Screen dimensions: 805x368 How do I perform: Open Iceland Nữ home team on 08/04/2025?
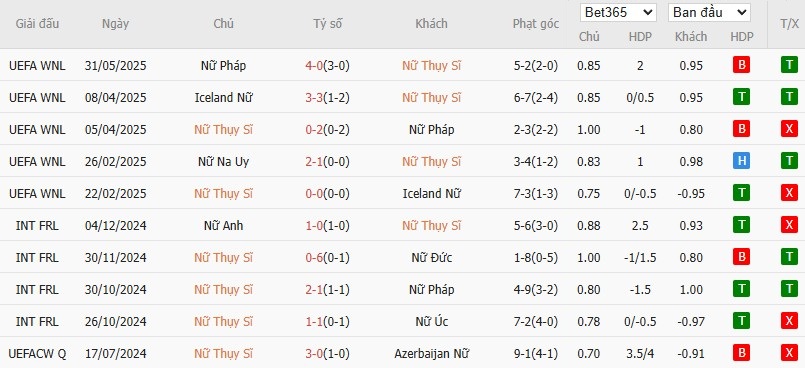tap(223, 98)
